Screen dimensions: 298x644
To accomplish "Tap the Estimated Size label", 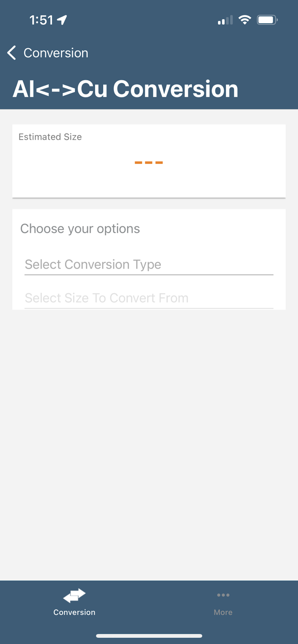I will (x=50, y=137).
